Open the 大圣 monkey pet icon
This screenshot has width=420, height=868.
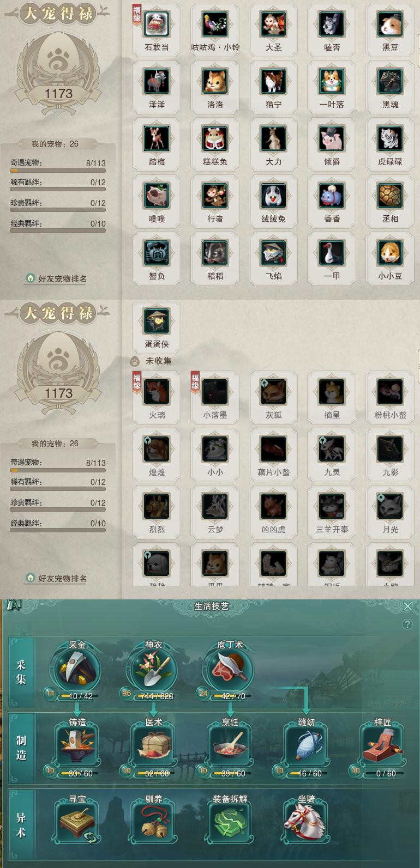pos(273,25)
